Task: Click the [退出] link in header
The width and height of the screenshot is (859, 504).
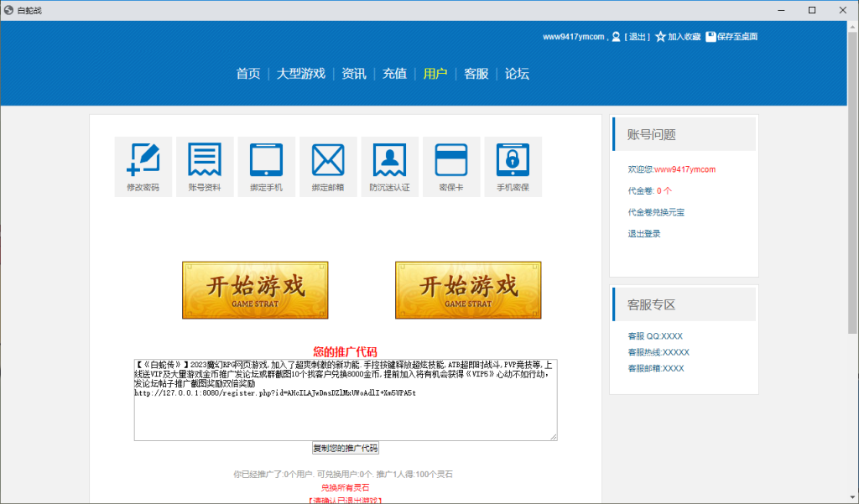Action: click(x=638, y=37)
